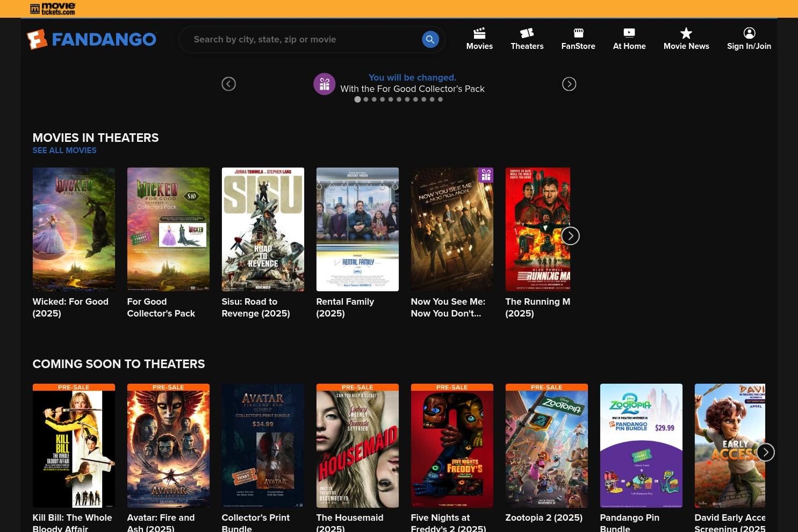Open the Now You See Me poster
The width and height of the screenshot is (798, 532).
(452, 229)
